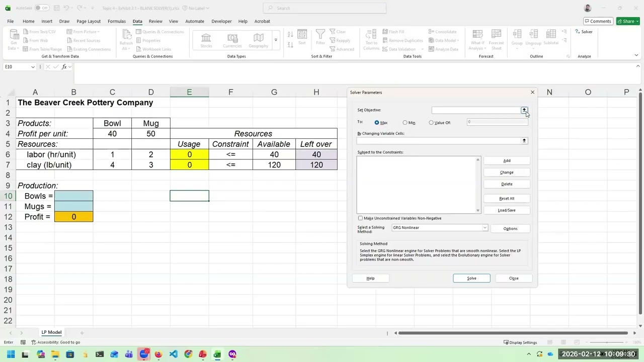
Task: Click the Excel icon in taskbar
Action: click(217, 354)
